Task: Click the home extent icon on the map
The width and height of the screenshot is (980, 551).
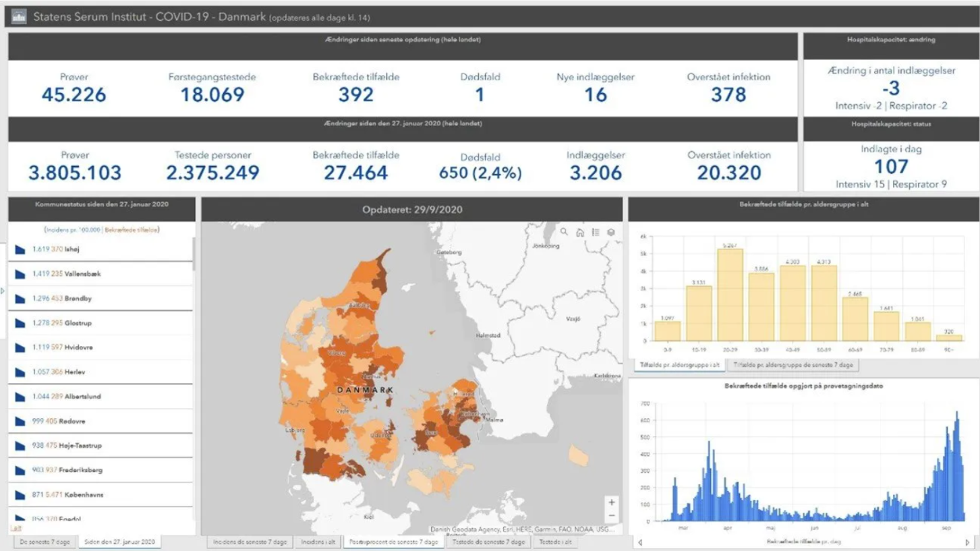Action: coord(579,233)
